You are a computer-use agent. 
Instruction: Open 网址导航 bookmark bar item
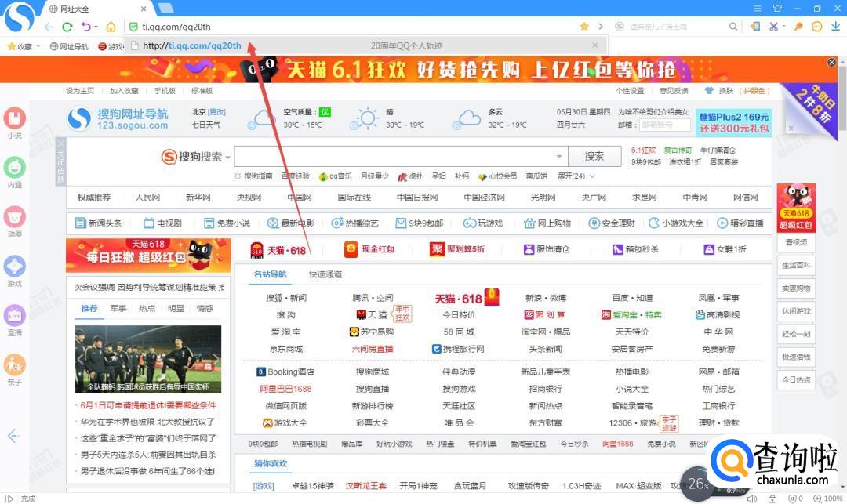point(69,46)
